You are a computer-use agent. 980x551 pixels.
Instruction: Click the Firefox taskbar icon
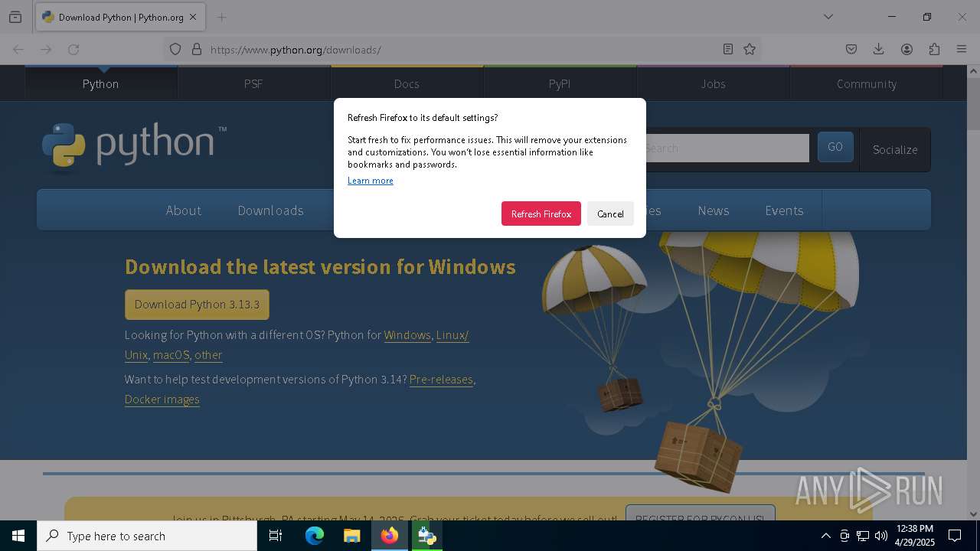coord(390,536)
